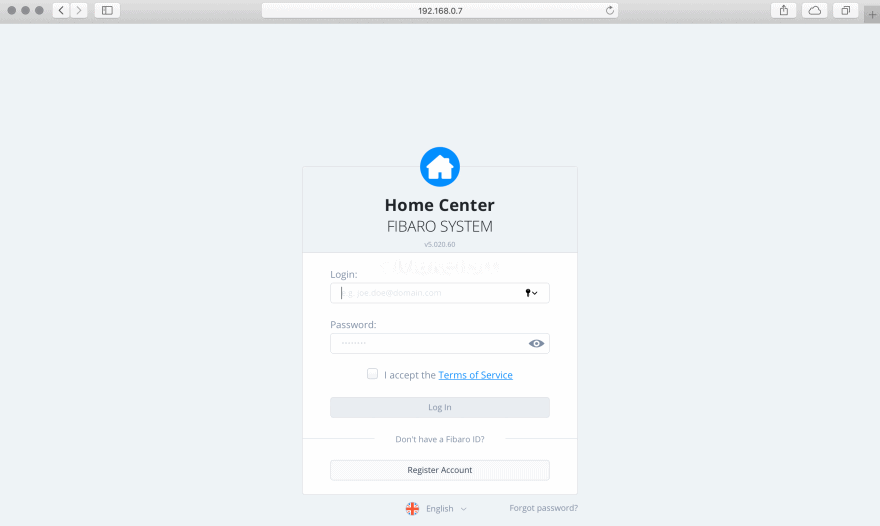This screenshot has width=880, height=526.
Task: Focus the Login email input field
Action: coord(440,293)
